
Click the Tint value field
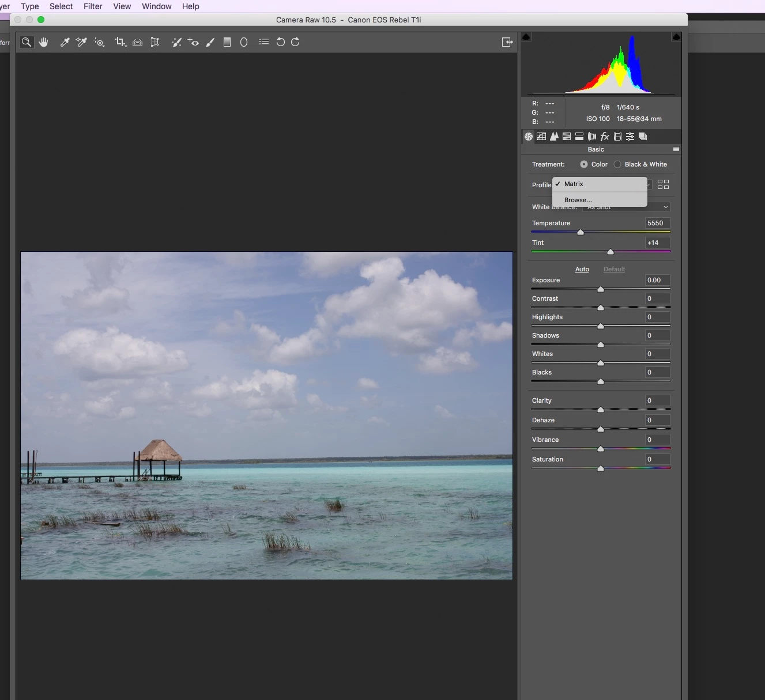point(657,243)
